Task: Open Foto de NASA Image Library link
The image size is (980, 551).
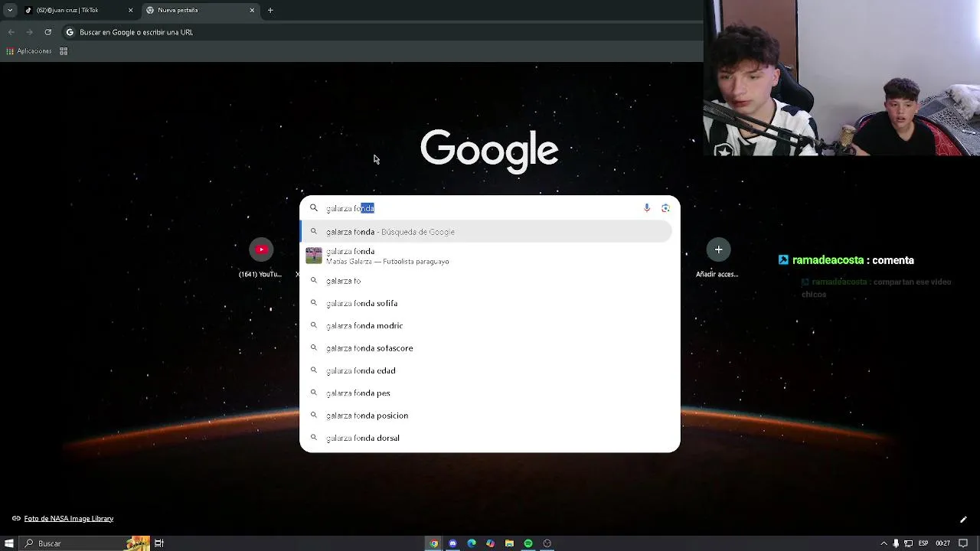Action: (x=68, y=519)
